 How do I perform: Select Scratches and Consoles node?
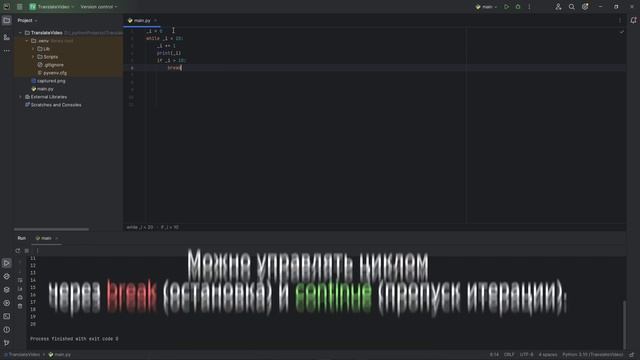53,105
